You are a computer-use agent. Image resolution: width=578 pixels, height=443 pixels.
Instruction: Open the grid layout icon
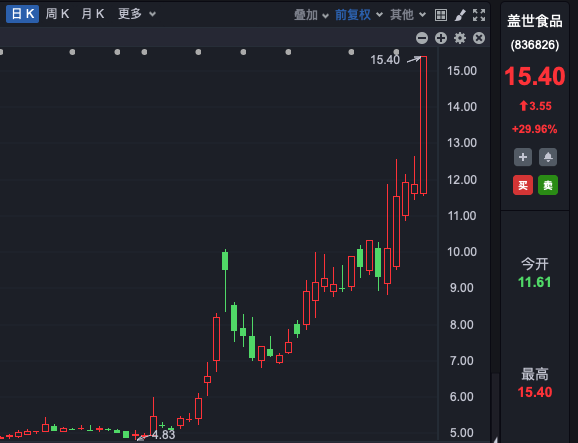pyautogui.click(x=441, y=15)
